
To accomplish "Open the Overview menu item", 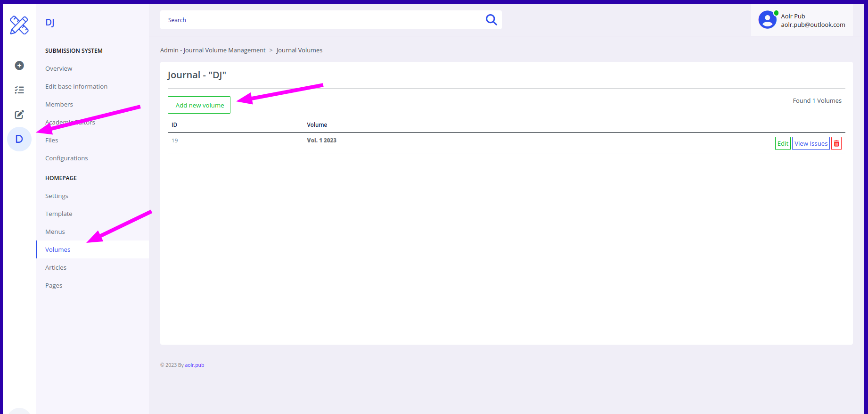I will pos(59,68).
